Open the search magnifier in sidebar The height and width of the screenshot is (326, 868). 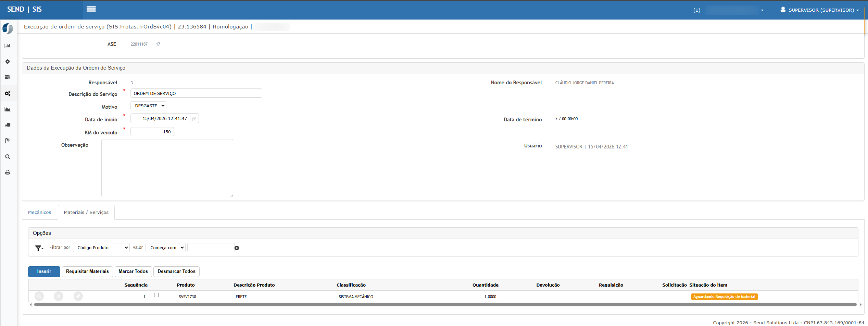(8, 157)
